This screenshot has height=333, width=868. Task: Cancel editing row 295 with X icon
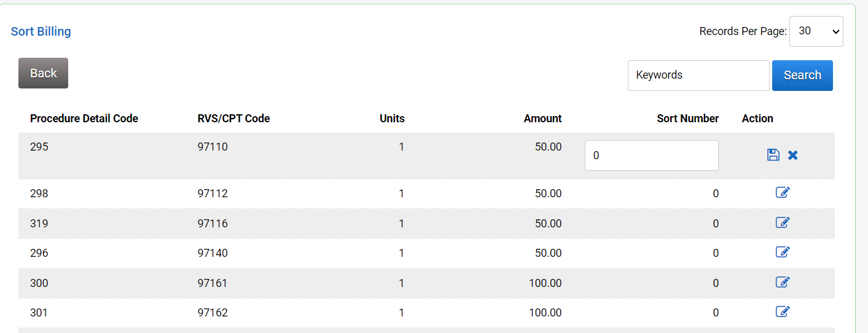click(793, 155)
